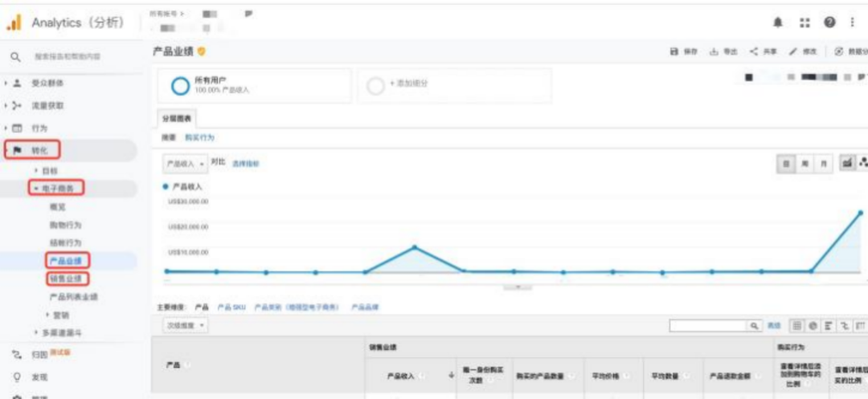Click the 转化 flag icon
This screenshot has height=399, width=868.
pyautogui.click(x=17, y=150)
